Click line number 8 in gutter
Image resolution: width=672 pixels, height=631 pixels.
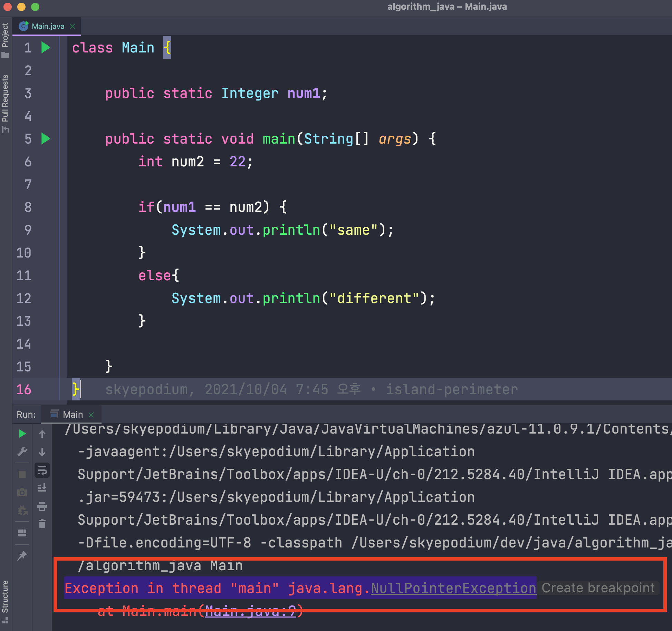(28, 207)
